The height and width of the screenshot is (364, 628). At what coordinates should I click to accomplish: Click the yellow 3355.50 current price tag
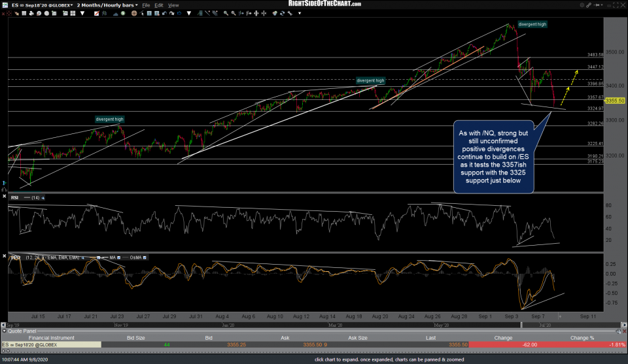tap(615, 101)
